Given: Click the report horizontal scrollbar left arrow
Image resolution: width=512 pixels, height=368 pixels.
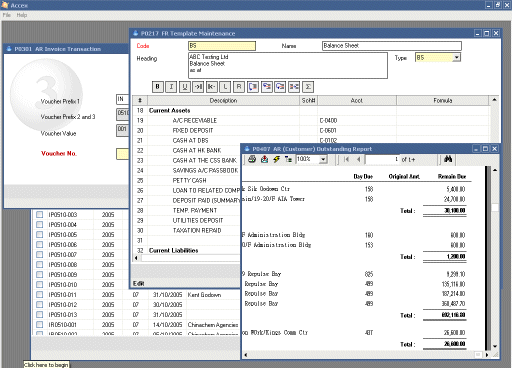Looking at the screenshot, I should (246, 355).
